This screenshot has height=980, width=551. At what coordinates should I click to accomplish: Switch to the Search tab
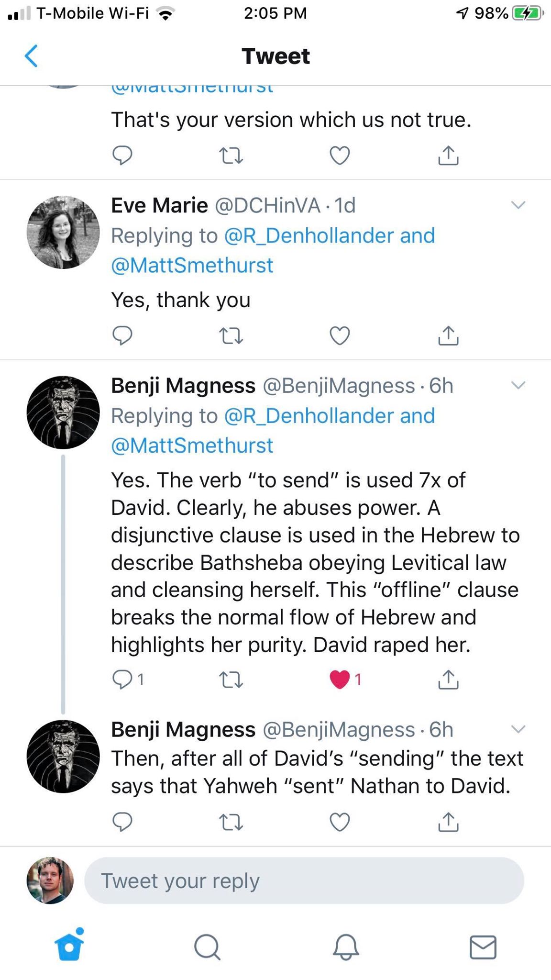tap(207, 947)
